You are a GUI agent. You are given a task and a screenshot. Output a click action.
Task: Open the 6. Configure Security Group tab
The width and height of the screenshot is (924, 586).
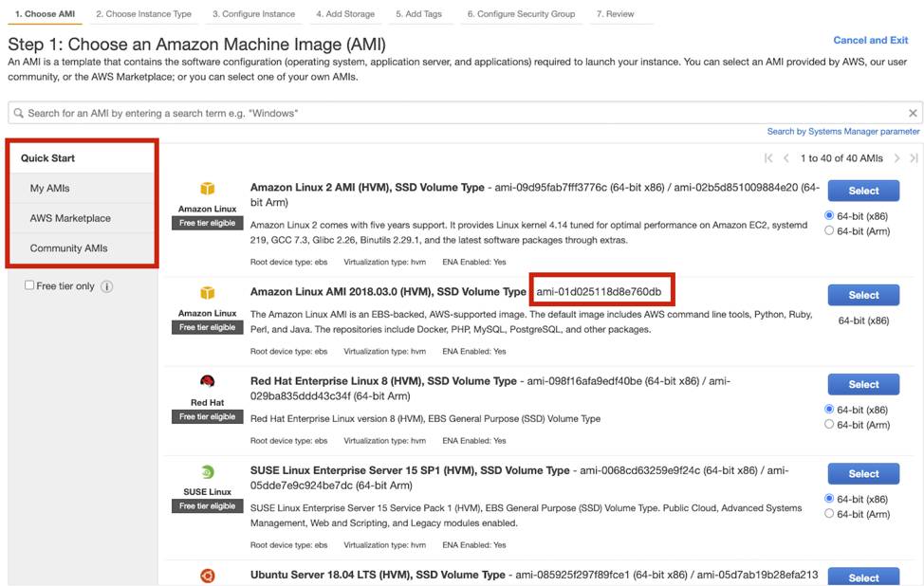522,13
